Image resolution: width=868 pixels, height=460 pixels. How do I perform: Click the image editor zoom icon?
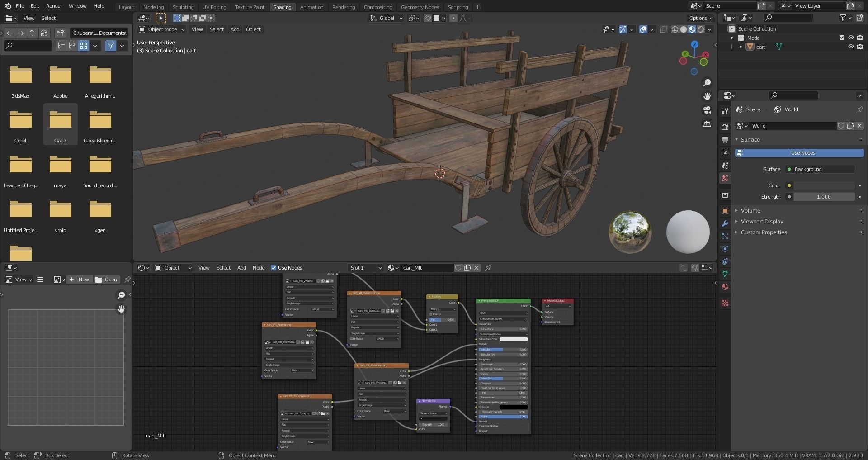click(x=121, y=295)
